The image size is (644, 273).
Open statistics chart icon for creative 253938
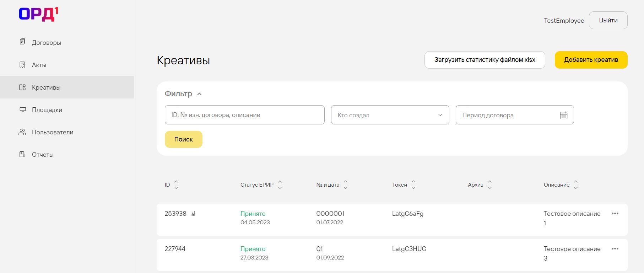[x=193, y=214]
